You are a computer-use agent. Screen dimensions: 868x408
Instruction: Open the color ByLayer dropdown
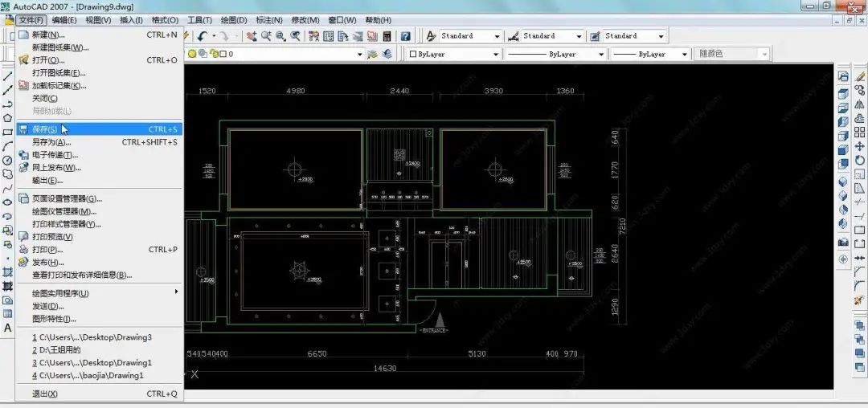tap(495, 54)
